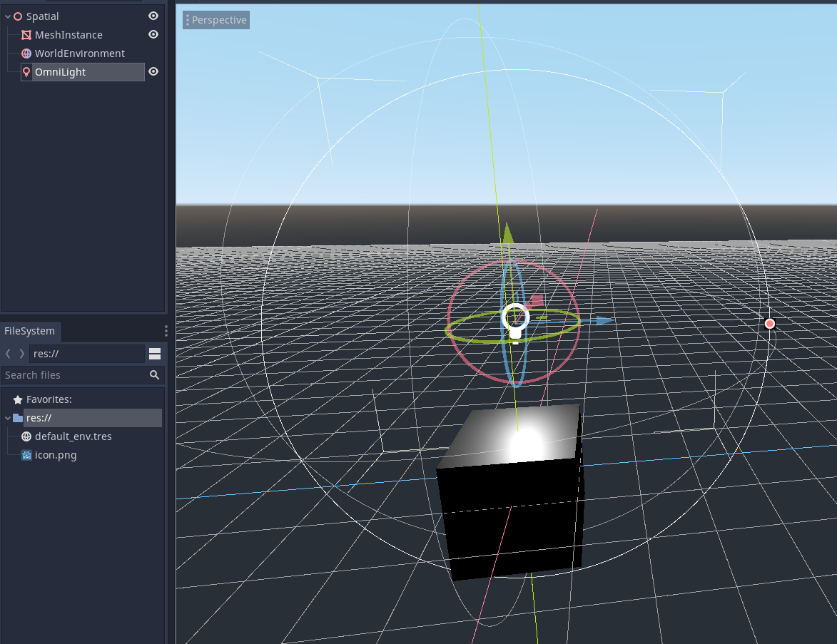The width and height of the screenshot is (837, 644).
Task: Switch to the FileSystem tab
Action: pyautogui.click(x=31, y=330)
